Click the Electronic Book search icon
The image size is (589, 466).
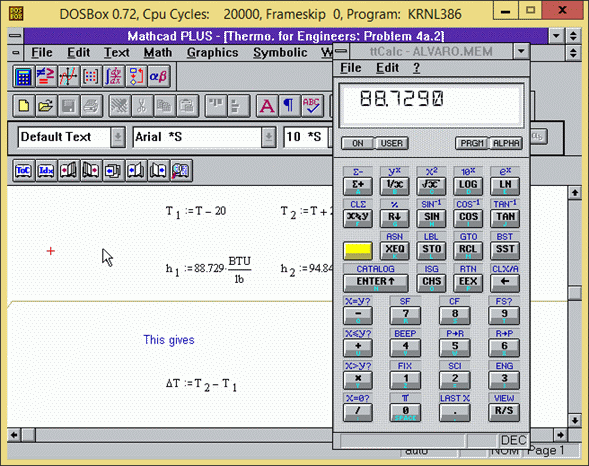point(181,171)
